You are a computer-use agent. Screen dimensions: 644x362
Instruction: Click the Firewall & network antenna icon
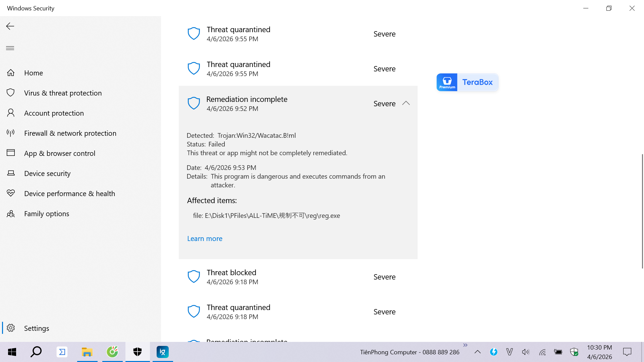(11, 133)
